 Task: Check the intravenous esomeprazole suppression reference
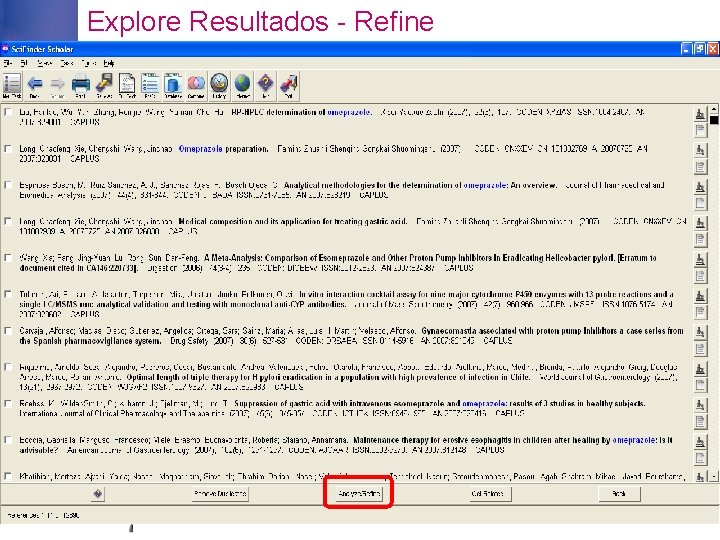coord(8,404)
